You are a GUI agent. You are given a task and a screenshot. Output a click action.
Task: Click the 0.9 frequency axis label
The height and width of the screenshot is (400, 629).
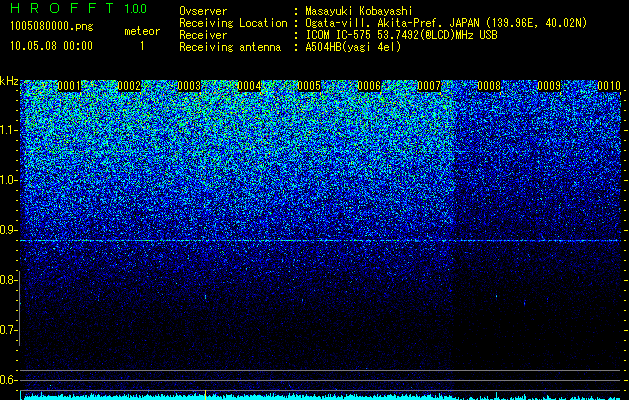(x=8, y=230)
